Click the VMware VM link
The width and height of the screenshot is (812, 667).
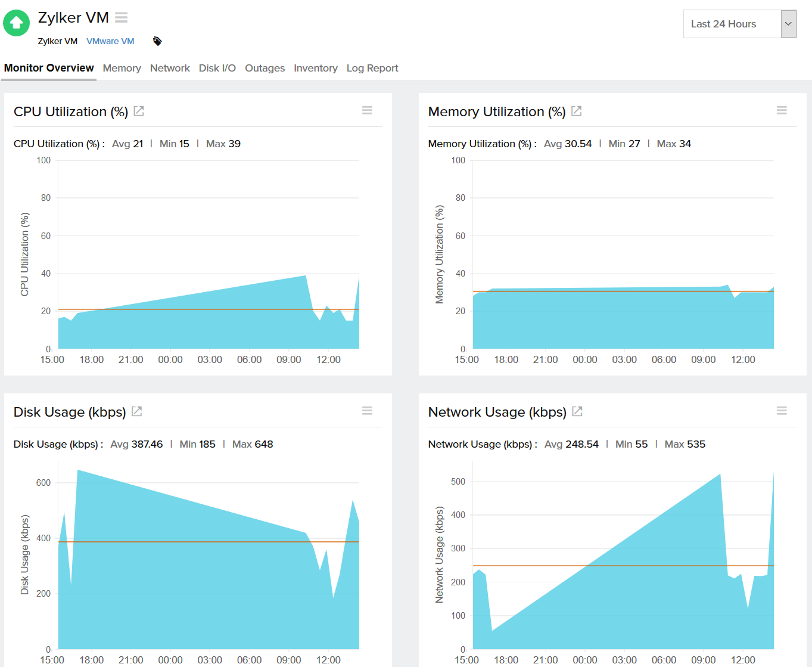click(110, 41)
